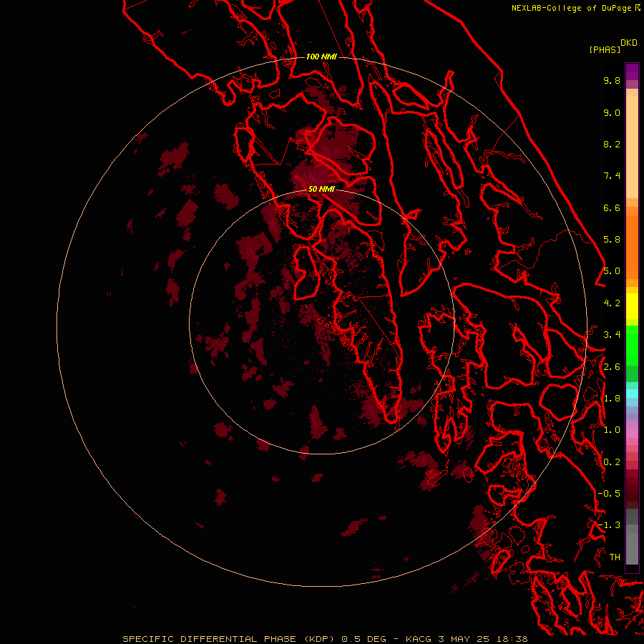This screenshot has height=644, width=644.
Task: Click the TH threshold legend label
Action: pyautogui.click(x=615, y=557)
